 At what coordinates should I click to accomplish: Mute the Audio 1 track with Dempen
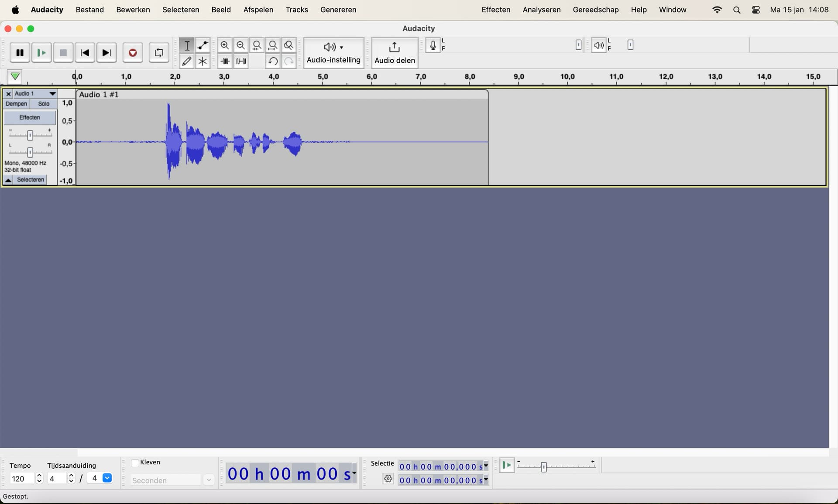16,103
